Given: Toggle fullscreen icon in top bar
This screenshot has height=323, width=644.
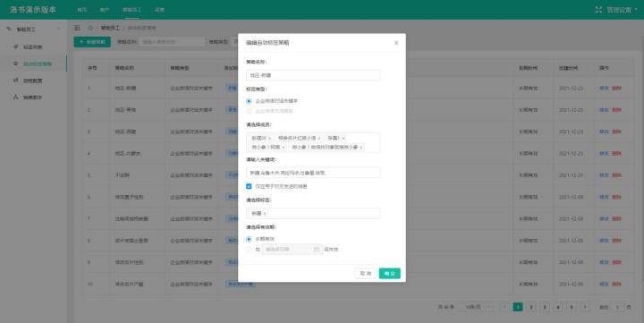Looking at the screenshot, I should tap(598, 10).
